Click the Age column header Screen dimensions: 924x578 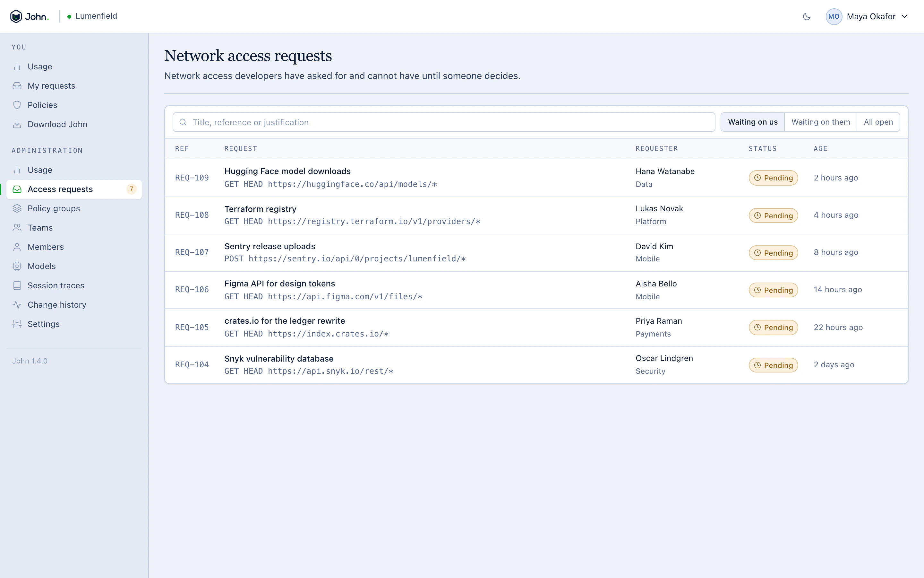pyautogui.click(x=820, y=149)
